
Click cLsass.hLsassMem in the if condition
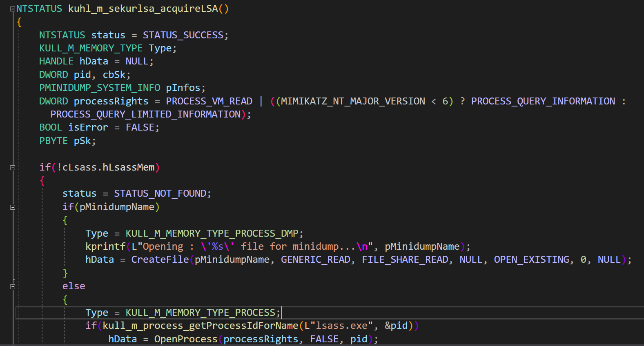pyautogui.click(x=108, y=167)
